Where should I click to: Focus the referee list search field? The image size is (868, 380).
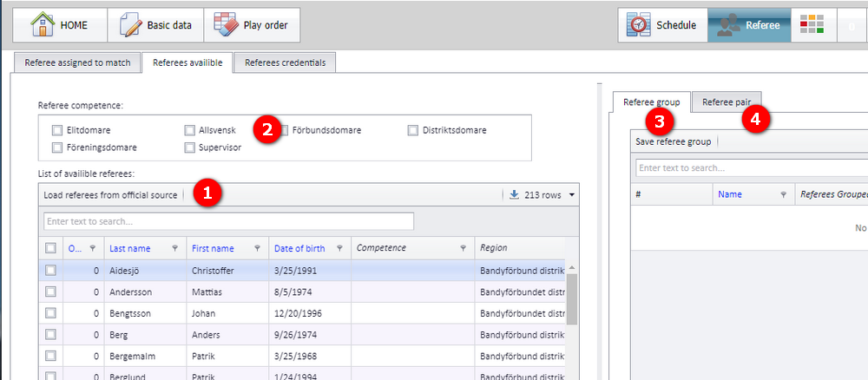[x=228, y=221]
